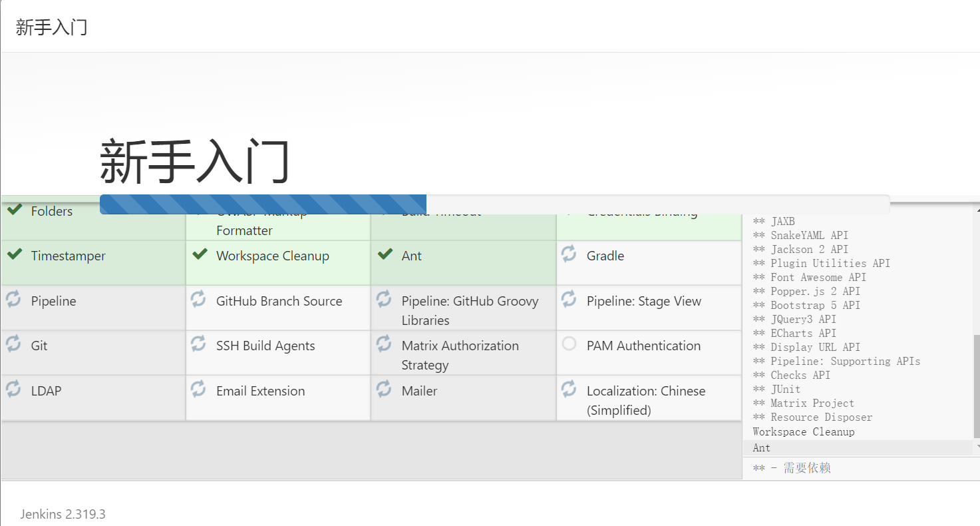Click the GitHub Branch Source text
Image resolution: width=980 pixels, height=526 pixels.
point(279,301)
